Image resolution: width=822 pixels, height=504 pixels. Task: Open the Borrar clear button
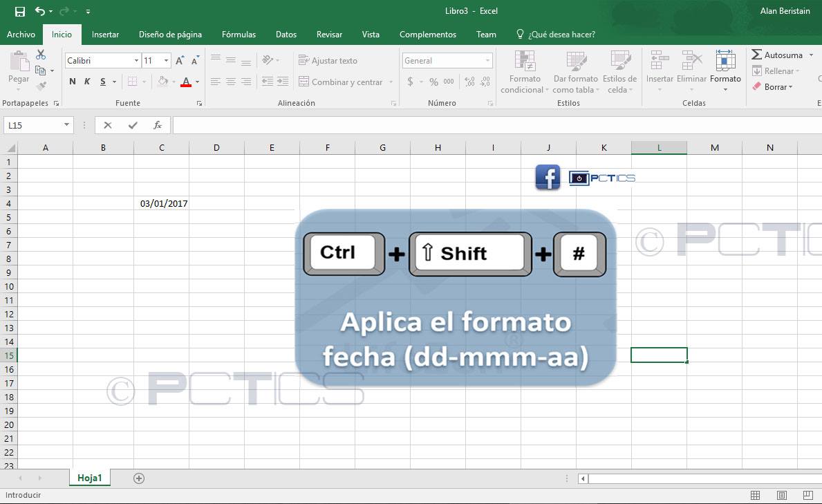pos(772,86)
